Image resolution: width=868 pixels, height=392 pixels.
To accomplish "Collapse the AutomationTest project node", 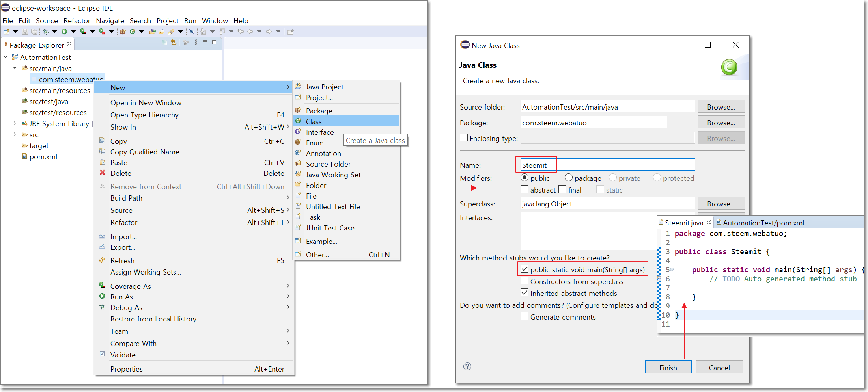I will (x=6, y=57).
